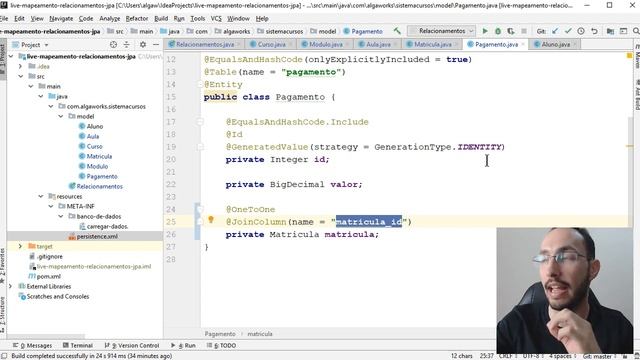640x360 pixels.
Task: Expand the .idea folder
Action: click(20, 66)
